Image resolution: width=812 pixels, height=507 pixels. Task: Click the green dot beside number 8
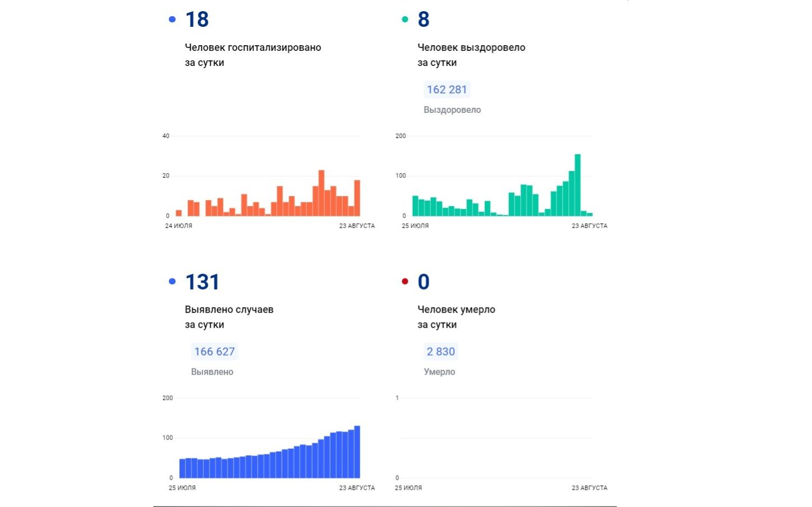point(405,20)
